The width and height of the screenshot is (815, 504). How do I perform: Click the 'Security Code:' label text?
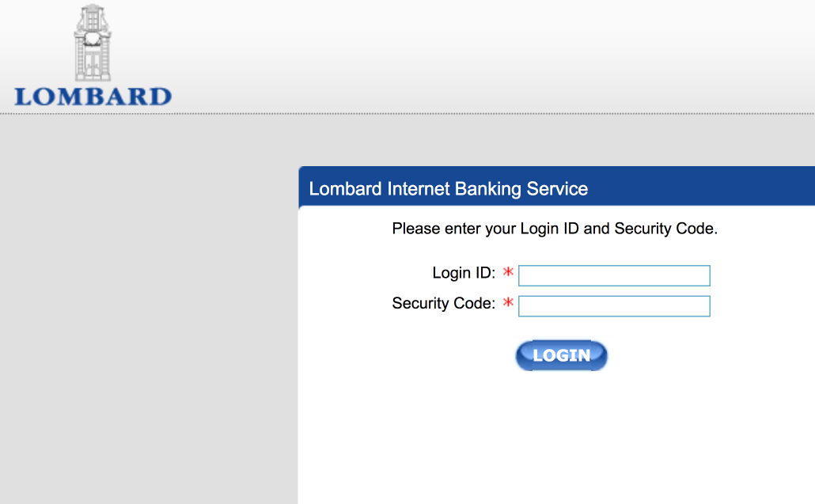coord(443,303)
